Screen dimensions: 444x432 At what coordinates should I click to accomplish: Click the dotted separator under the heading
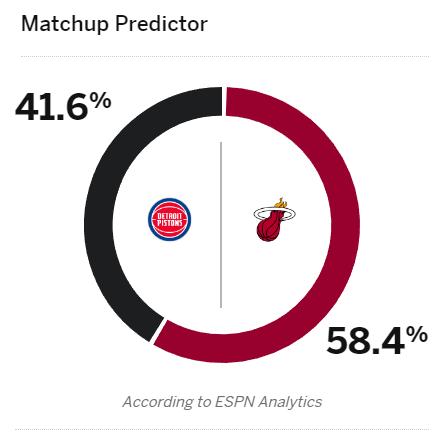pos(225,56)
